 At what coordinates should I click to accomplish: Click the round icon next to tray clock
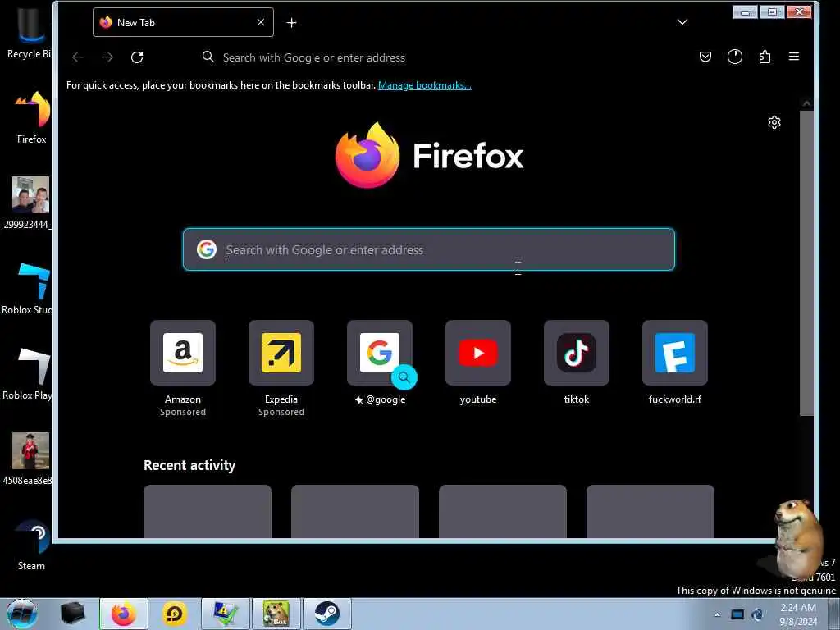tap(757, 614)
